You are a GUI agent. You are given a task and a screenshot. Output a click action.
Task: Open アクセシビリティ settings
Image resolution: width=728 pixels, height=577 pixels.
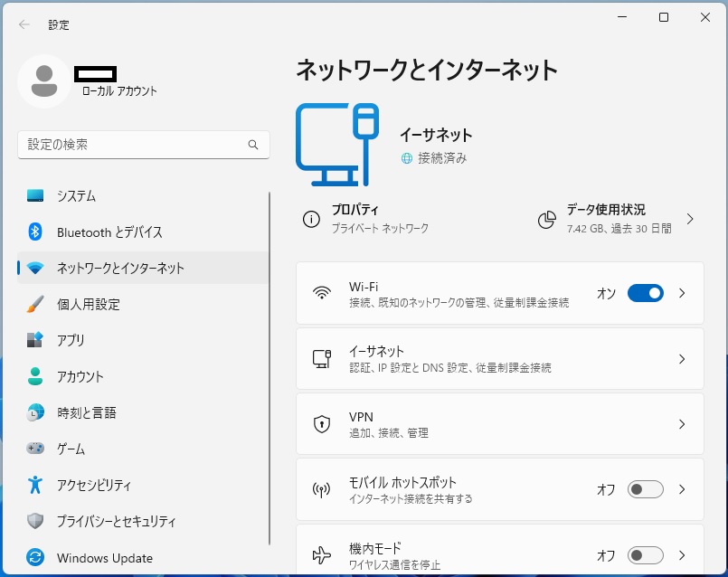143,485
